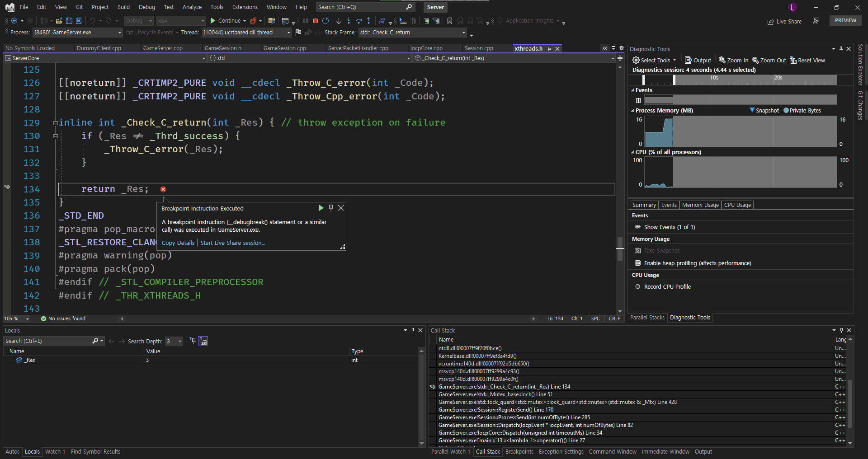Collapse the CPU graph section
The width and height of the screenshot is (868, 459).
coord(632,152)
